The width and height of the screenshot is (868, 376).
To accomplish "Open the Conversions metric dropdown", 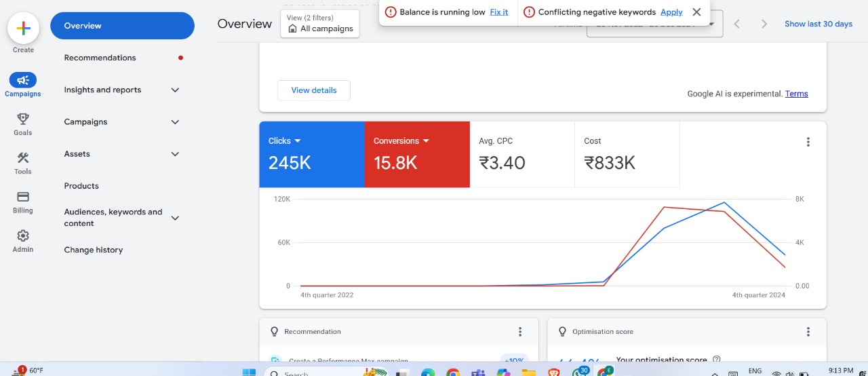I will (427, 141).
